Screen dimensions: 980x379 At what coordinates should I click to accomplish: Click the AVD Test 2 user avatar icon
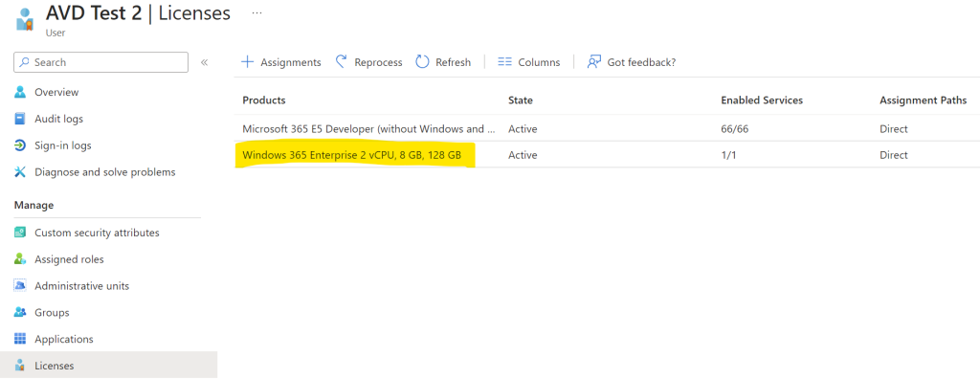coord(24,20)
